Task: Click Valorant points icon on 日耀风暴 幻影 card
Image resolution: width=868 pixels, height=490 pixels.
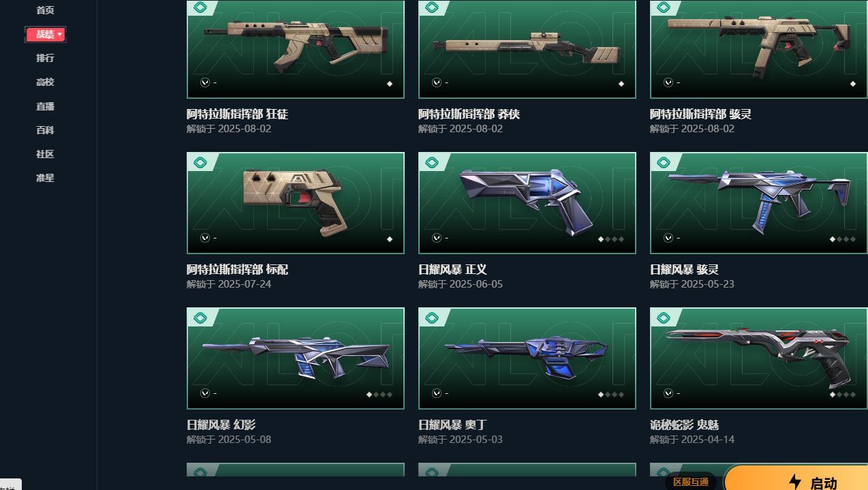Action: (205, 393)
